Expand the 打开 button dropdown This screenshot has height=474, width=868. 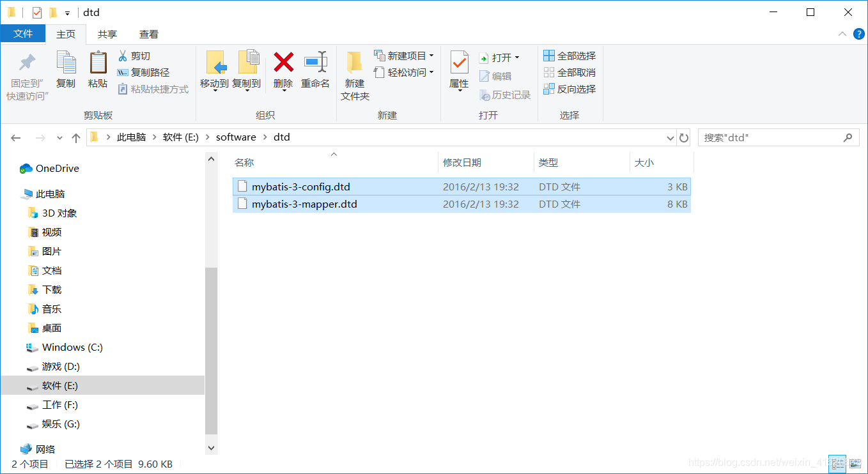[516, 57]
